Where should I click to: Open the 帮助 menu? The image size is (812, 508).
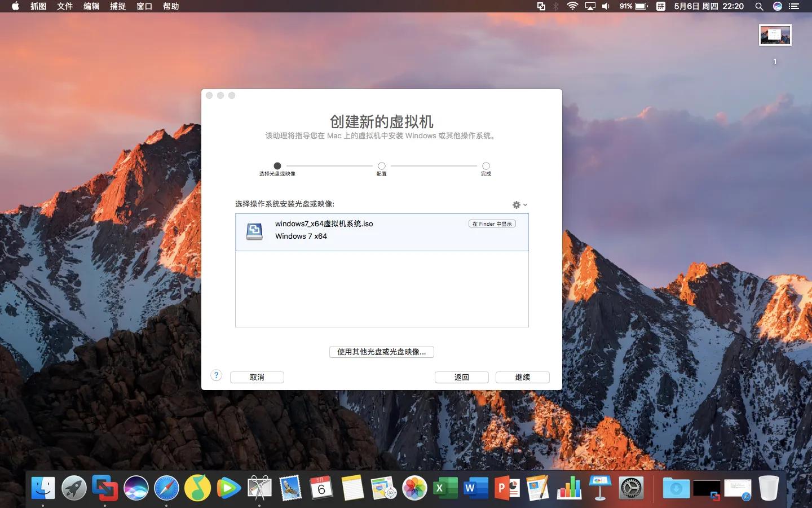pyautogui.click(x=170, y=7)
